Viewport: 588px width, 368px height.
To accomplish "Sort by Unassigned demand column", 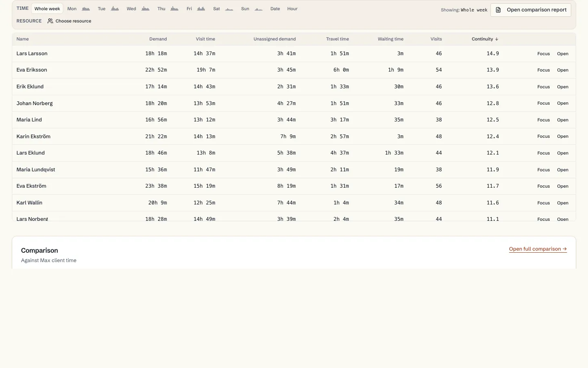I will (274, 39).
